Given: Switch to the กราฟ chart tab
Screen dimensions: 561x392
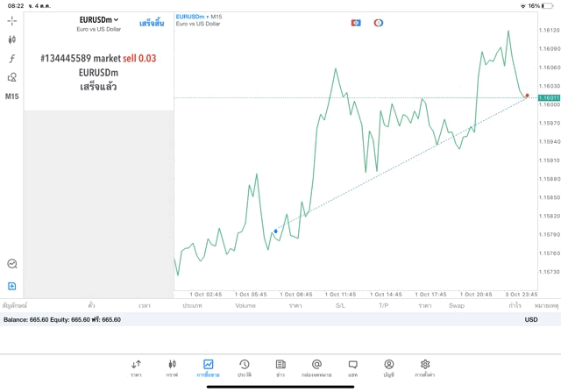Looking at the screenshot, I should click(x=172, y=367).
